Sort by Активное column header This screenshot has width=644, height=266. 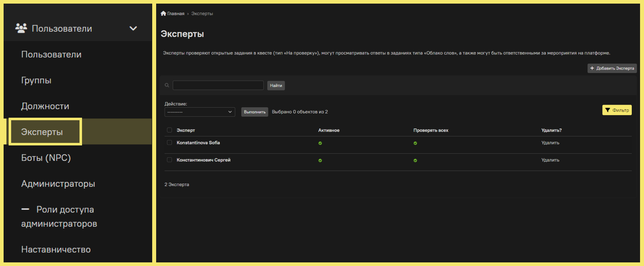[329, 130]
